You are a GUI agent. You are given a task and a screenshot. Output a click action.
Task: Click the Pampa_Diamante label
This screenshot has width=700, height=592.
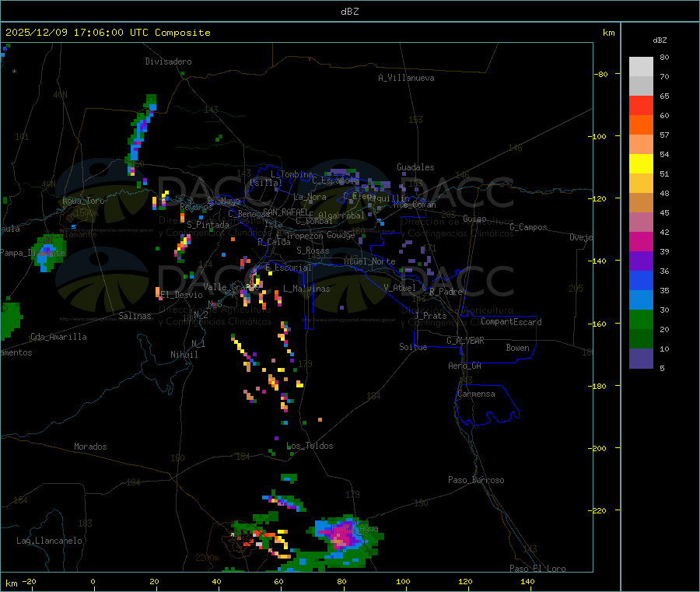click(32, 253)
